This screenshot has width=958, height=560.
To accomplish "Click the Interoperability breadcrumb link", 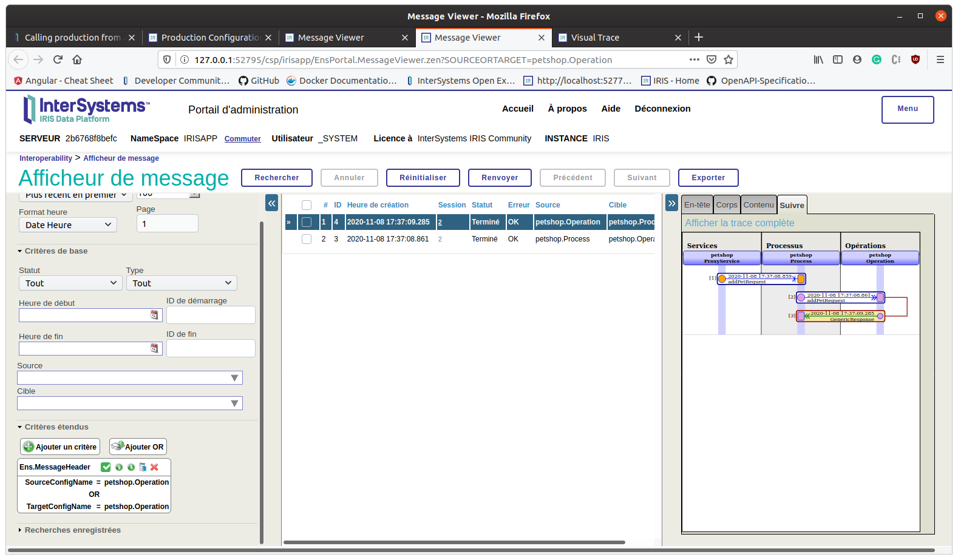I will pyautogui.click(x=46, y=158).
